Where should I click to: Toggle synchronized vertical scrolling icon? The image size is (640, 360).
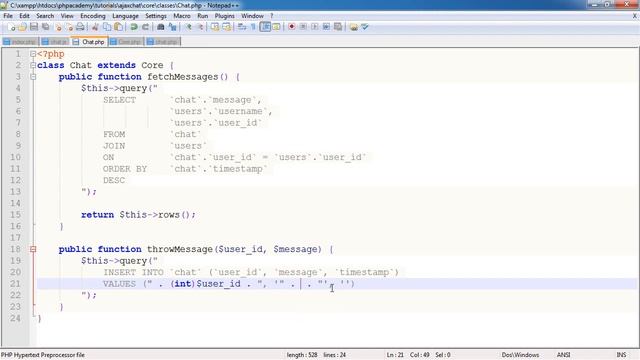(x=215, y=27)
